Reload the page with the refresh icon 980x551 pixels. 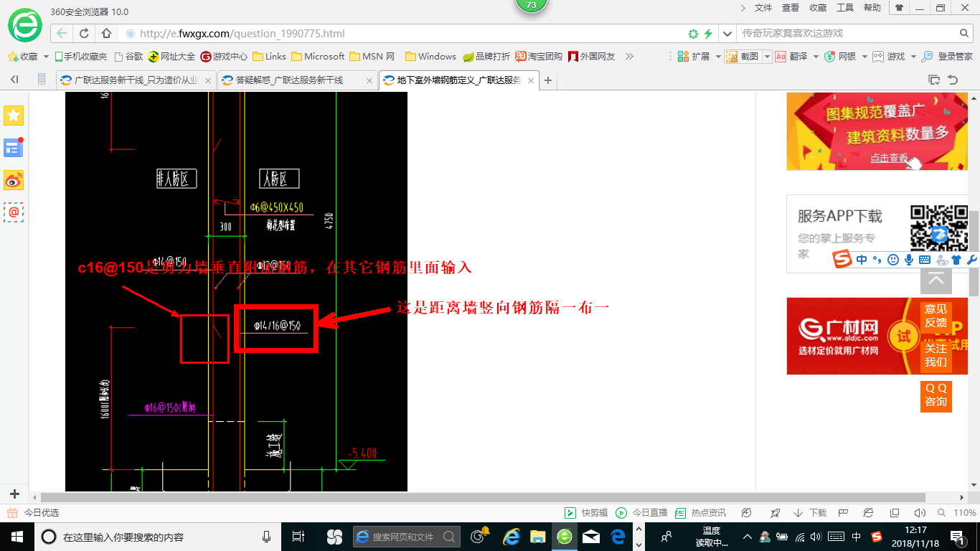(84, 33)
